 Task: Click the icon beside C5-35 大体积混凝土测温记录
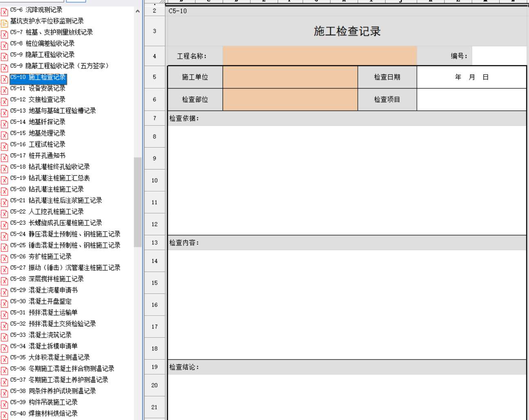4,360
